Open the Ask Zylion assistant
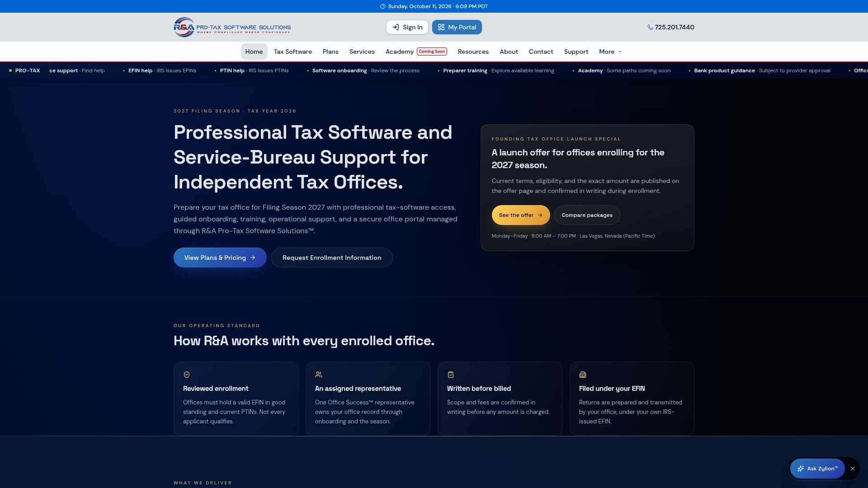This screenshot has height=488, width=868. pyautogui.click(x=817, y=469)
